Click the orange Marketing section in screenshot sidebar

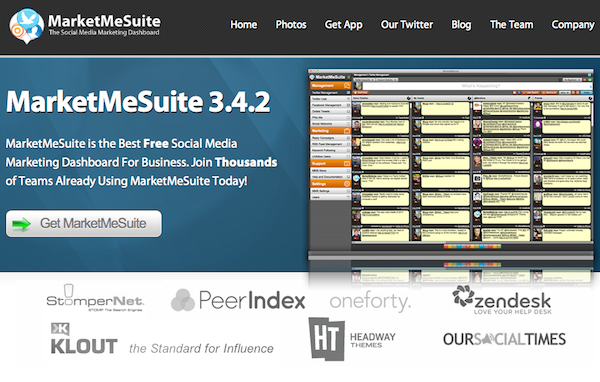pyautogui.click(x=330, y=131)
